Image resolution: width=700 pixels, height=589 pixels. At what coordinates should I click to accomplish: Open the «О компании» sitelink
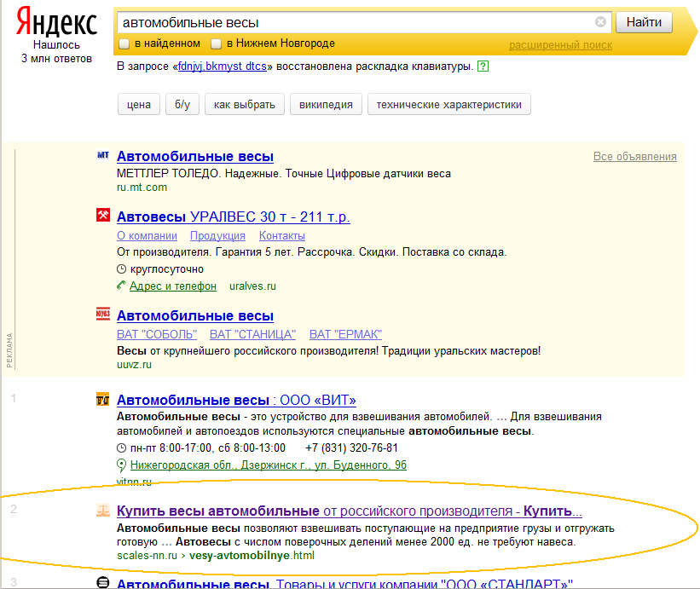[x=147, y=235]
